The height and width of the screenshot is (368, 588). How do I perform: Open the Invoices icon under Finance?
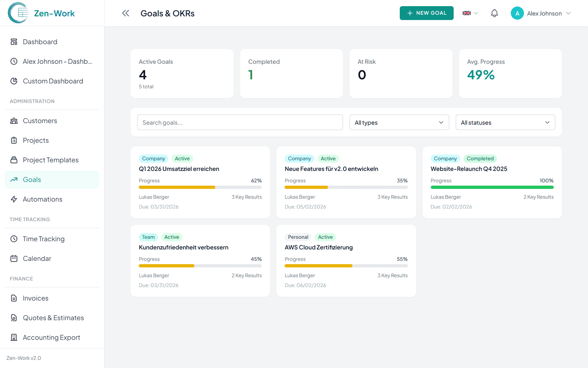pyautogui.click(x=13, y=298)
